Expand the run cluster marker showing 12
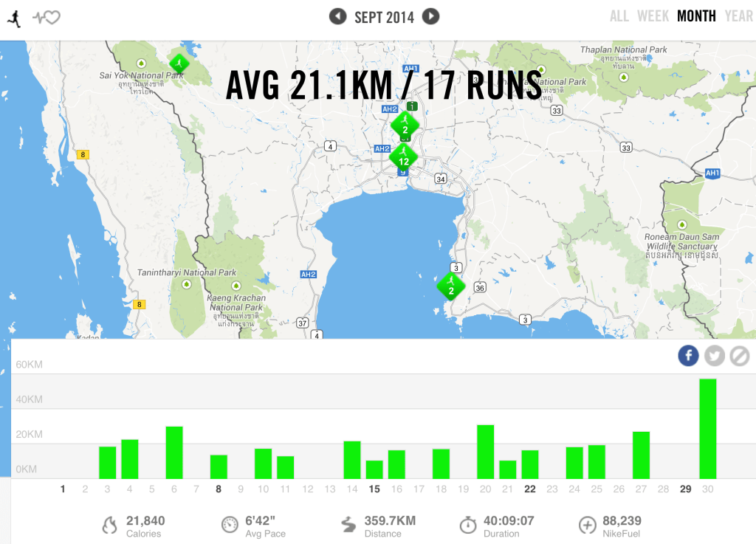756x544 pixels. 404,157
